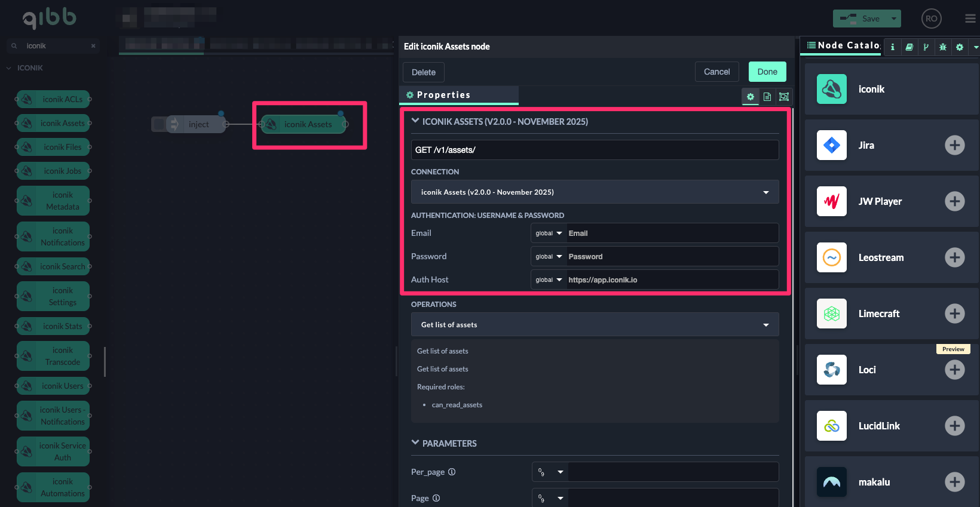Viewport: 980px width, 507px height.
Task: Select the iconik Assets palette node
Action: click(54, 123)
